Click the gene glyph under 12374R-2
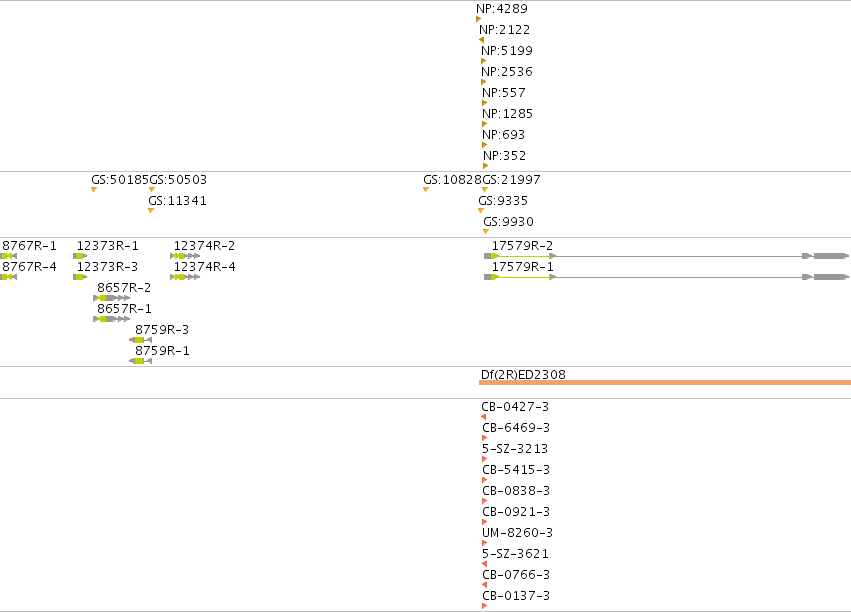Image resolution: width=851 pixels, height=612 pixels. 185,256
